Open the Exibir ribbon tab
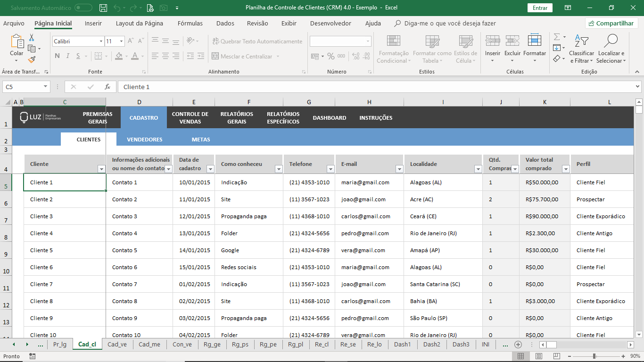Viewport: 644px width, 362px height. [x=289, y=23]
